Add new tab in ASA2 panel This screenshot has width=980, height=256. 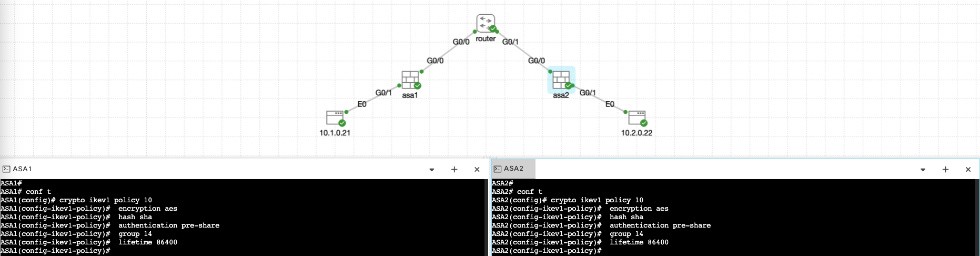click(945, 170)
